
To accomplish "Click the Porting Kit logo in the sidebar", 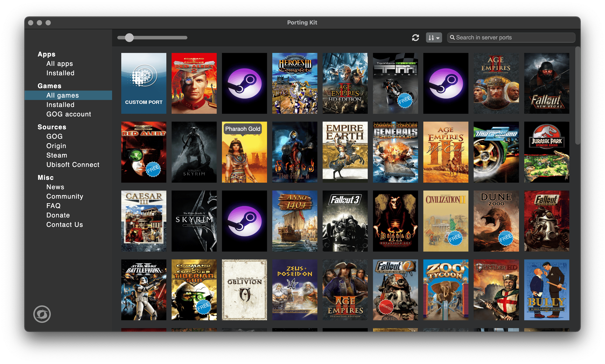I will click(42, 314).
